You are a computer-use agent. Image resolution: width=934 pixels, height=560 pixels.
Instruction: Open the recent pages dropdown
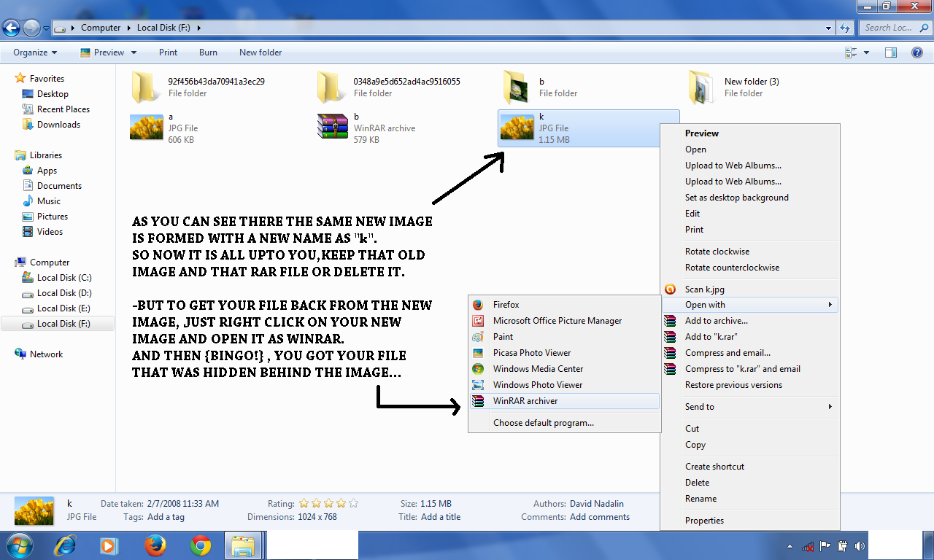pyautogui.click(x=47, y=28)
